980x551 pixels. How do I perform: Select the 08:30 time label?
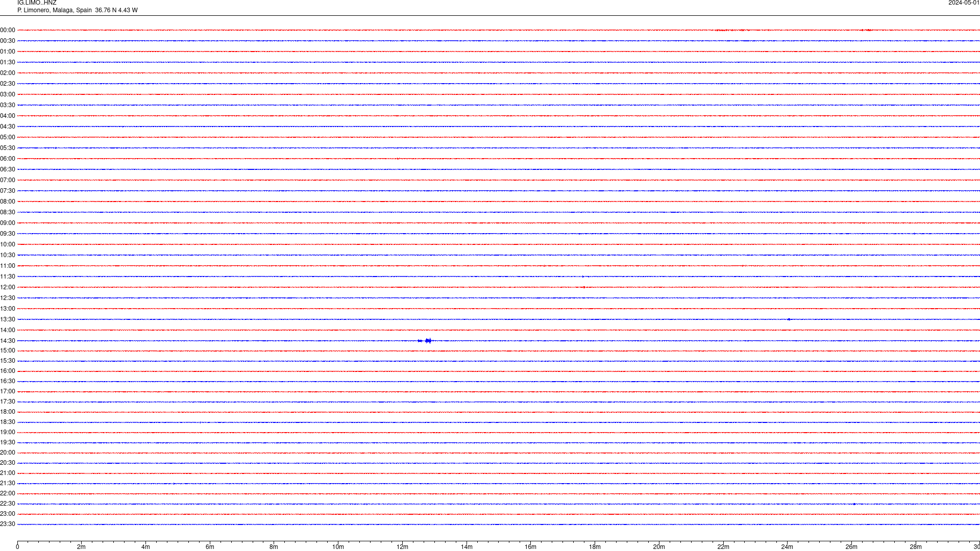(8, 212)
